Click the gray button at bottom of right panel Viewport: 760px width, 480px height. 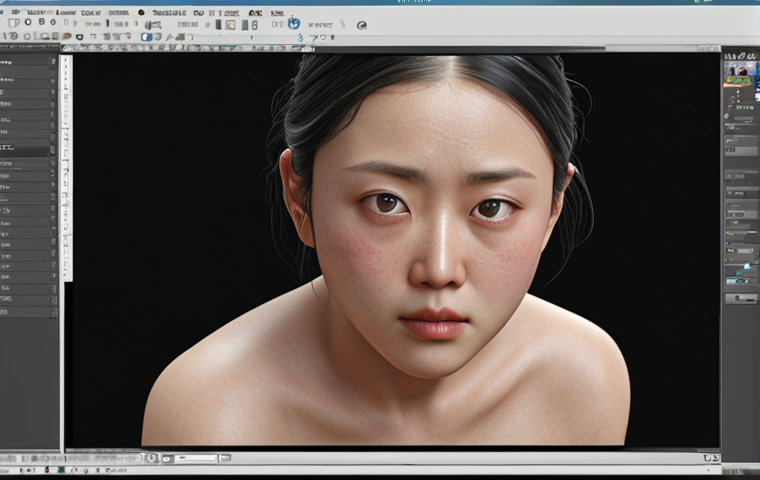741,298
